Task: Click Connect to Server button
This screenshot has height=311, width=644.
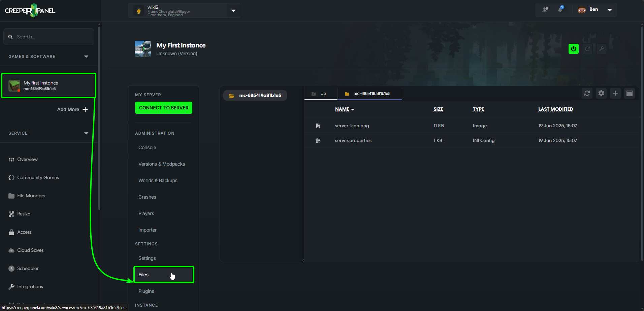Action: [x=164, y=108]
